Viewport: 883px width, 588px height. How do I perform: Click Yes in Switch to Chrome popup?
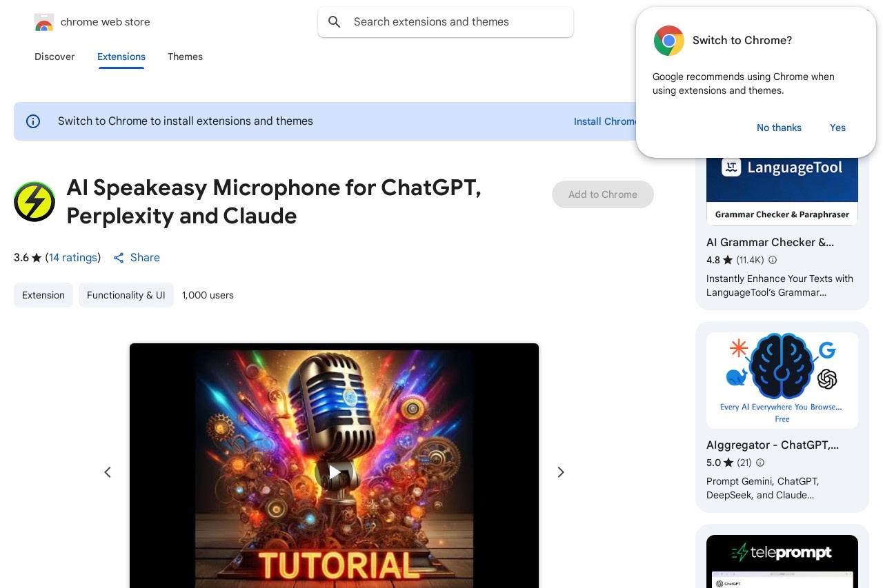(x=837, y=128)
